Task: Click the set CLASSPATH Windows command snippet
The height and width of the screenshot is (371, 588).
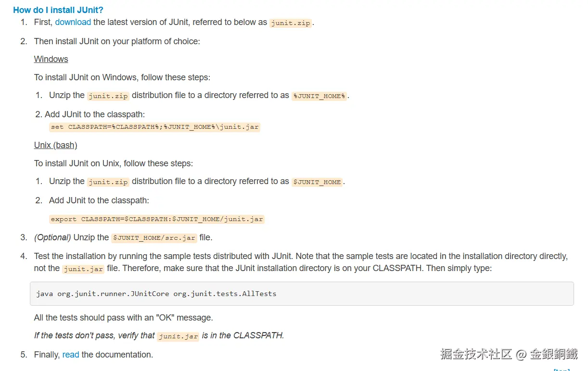Action: pyautogui.click(x=154, y=127)
